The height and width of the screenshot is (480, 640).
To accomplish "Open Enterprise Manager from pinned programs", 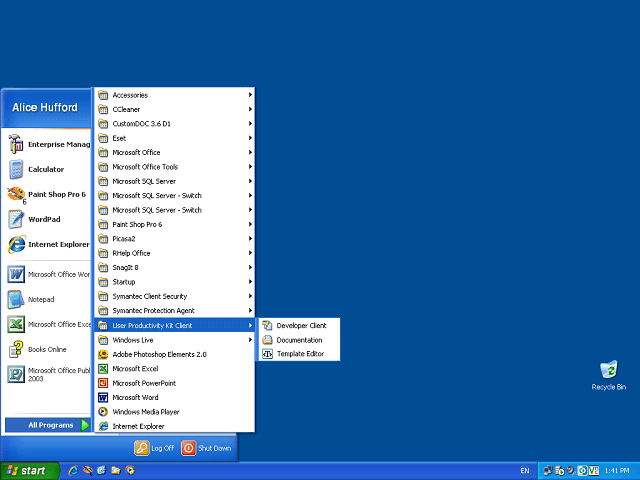I will [x=48, y=144].
